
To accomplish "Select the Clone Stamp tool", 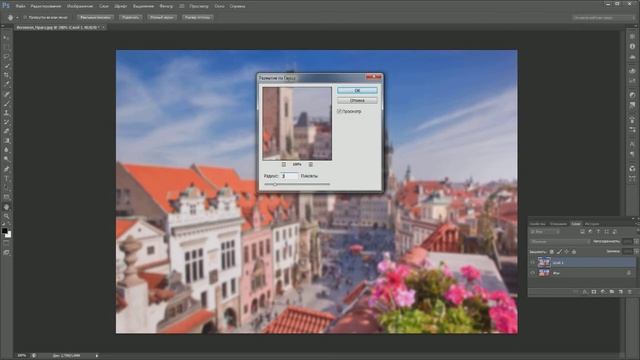I will [x=6, y=113].
